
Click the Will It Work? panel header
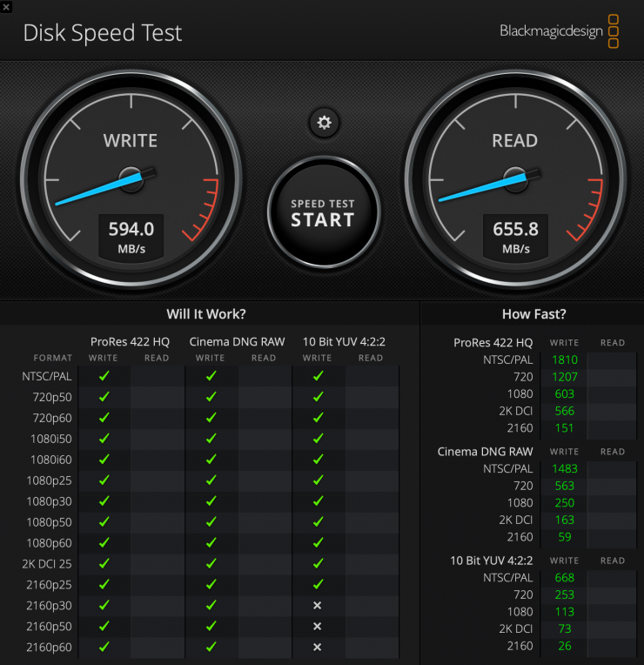click(x=205, y=314)
